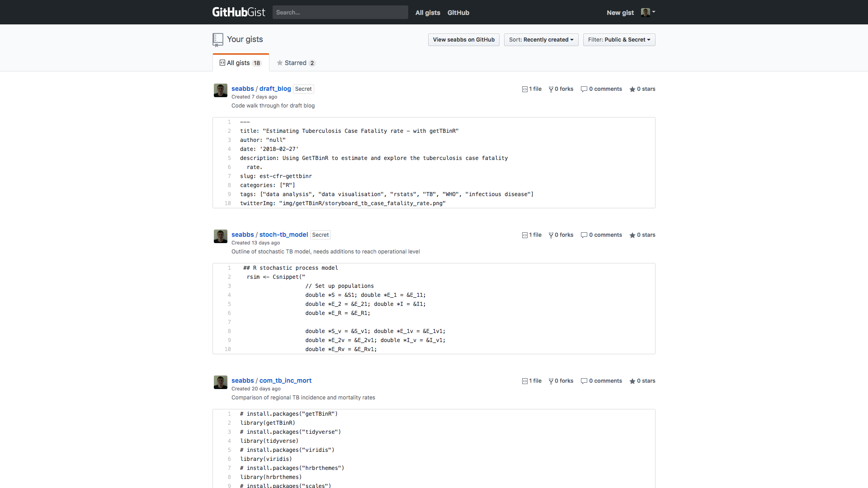The width and height of the screenshot is (868, 488).
Task: Click the comment icon for stoch-tb_model
Action: [x=584, y=235]
